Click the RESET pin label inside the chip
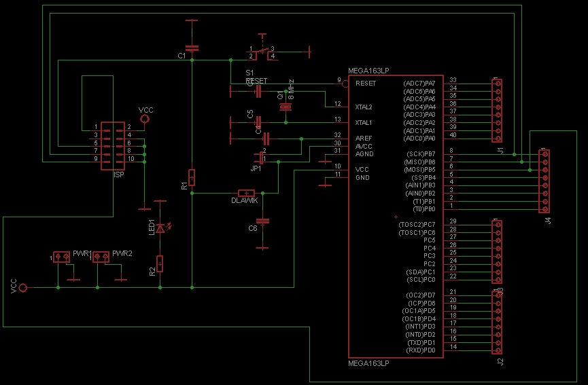The width and height of the screenshot is (588, 385). coord(366,83)
